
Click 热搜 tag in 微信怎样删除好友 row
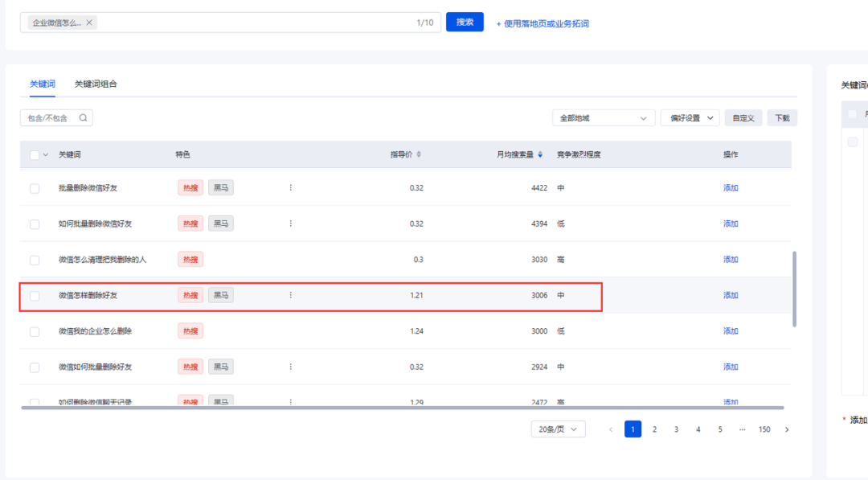[x=190, y=295]
